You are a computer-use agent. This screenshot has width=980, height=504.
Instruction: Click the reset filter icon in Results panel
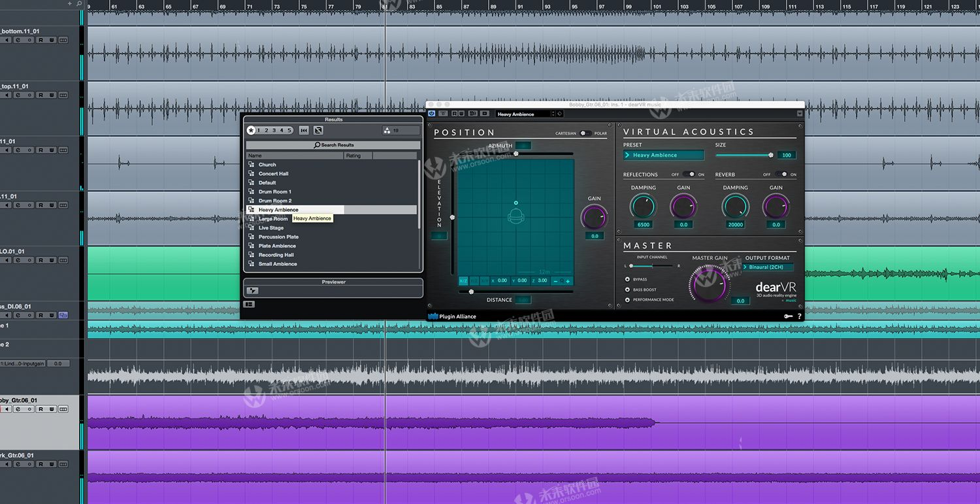click(318, 130)
